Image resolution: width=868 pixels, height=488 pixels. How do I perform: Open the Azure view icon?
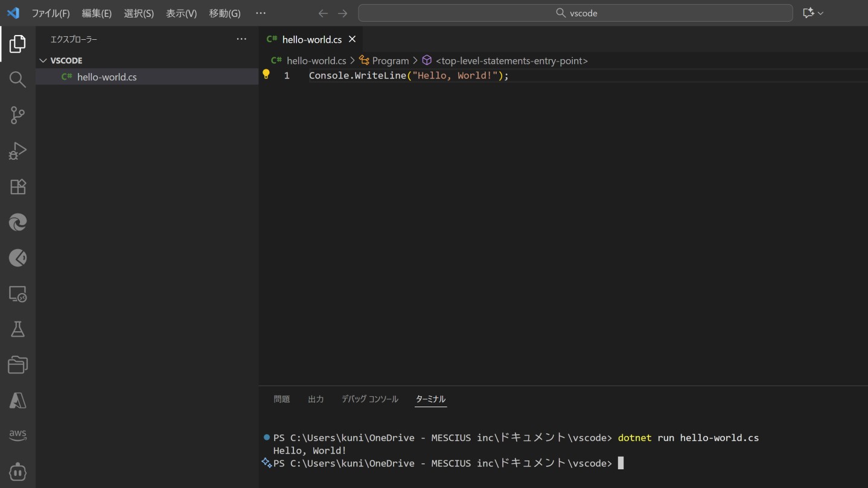pyautogui.click(x=18, y=401)
